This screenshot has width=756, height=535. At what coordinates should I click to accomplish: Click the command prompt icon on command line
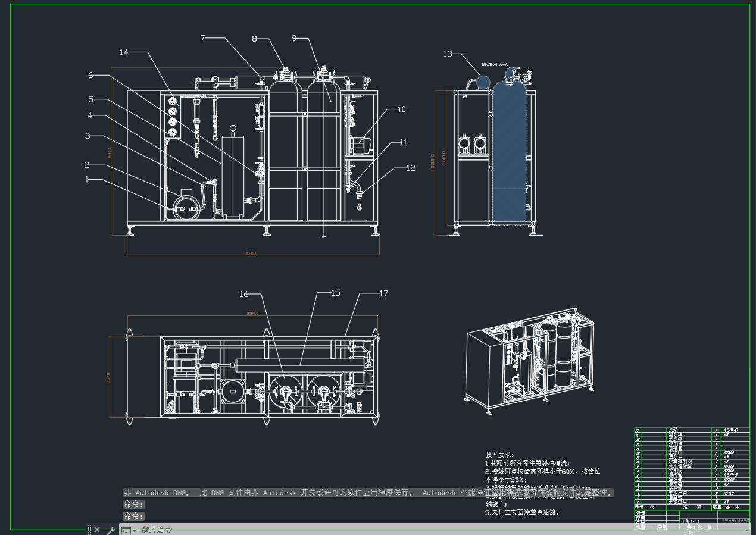[x=126, y=530]
